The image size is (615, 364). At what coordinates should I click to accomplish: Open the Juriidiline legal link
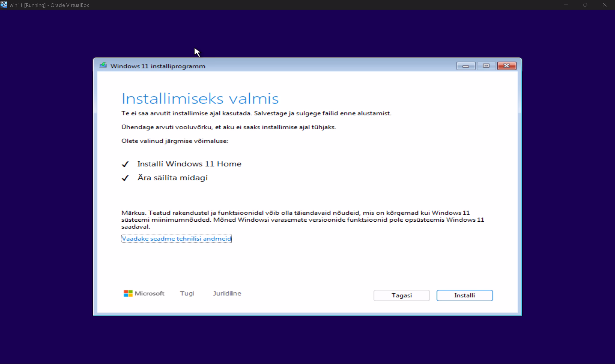tap(227, 293)
